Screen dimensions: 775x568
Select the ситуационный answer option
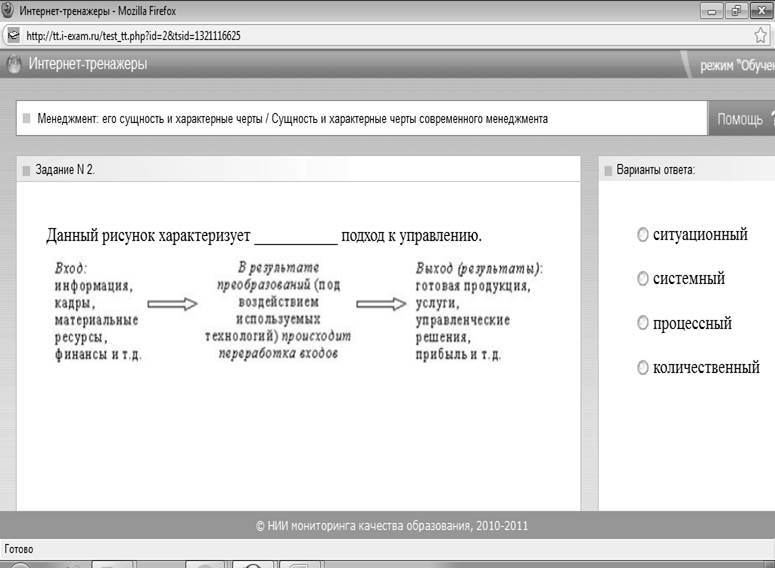[643, 235]
